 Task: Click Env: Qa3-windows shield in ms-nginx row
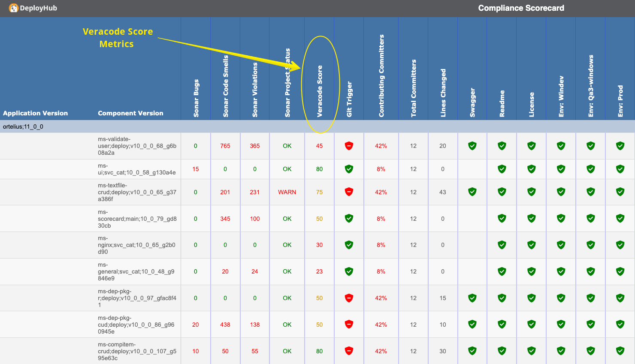(591, 245)
